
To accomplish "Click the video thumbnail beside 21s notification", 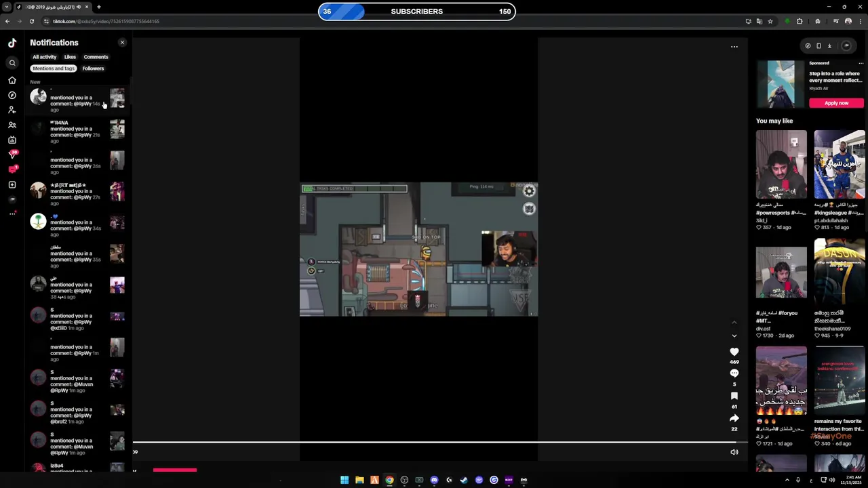I will pos(117,129).
